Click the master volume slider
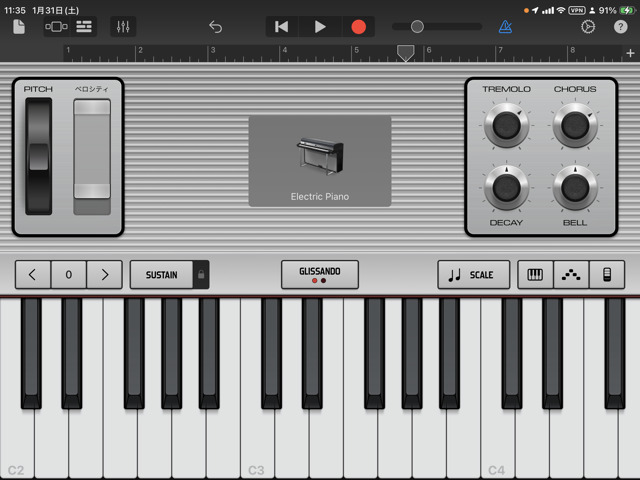This screenshot has height=480, width=640. [417, 27]
